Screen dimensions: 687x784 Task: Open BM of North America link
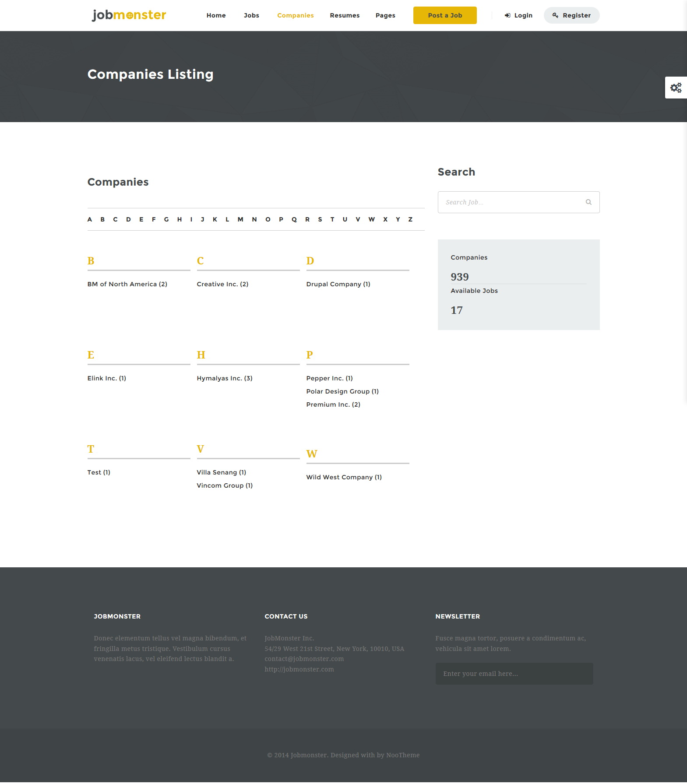[x=127, y=284]
